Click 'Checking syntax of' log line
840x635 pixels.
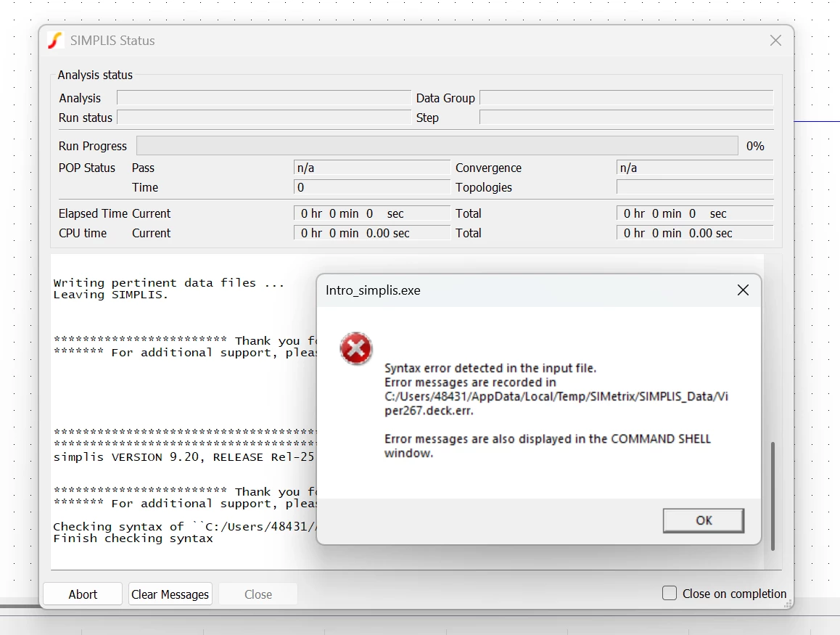pos(185,527)
